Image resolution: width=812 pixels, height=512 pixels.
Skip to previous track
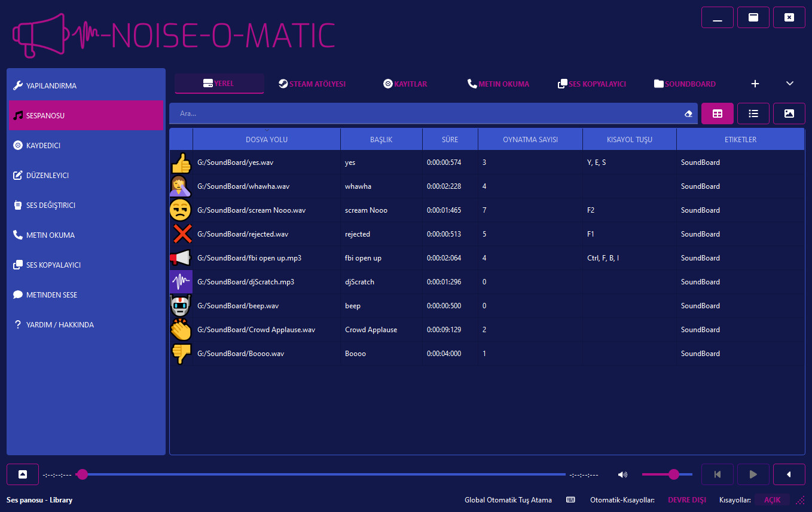pyautogui.click(x=717, y=474)
